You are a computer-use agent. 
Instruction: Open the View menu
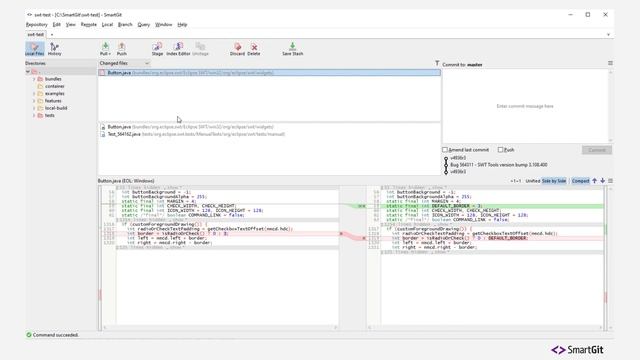click(71, 24)
